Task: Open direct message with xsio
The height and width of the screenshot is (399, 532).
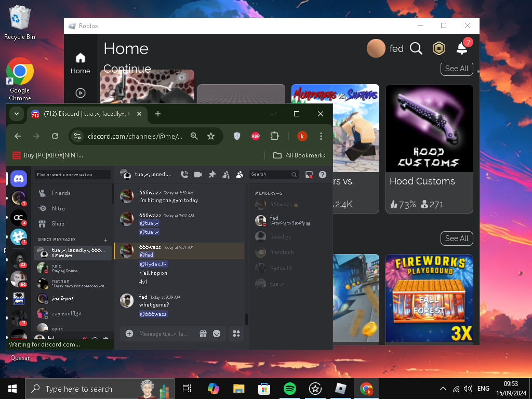Action: [73, 268]
